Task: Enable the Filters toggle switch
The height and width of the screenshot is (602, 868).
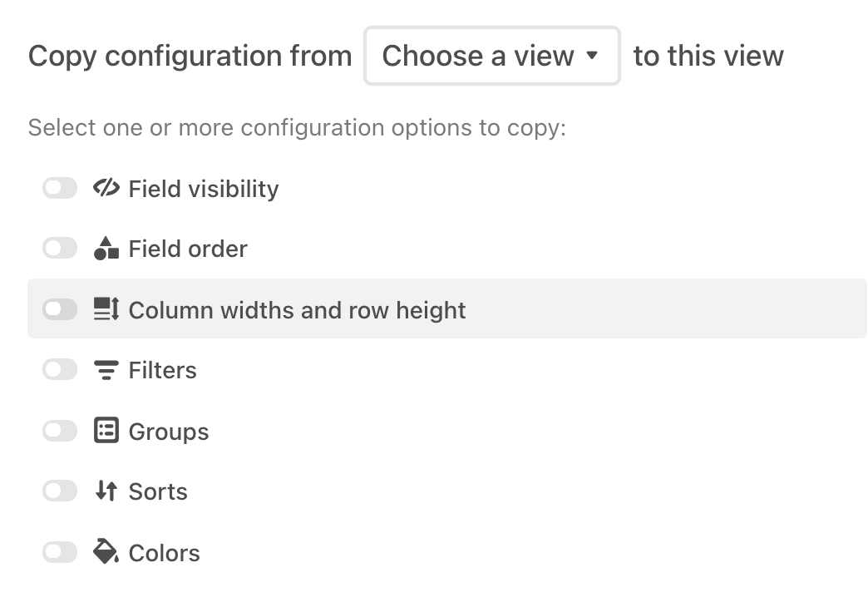Action: point(60,369)
